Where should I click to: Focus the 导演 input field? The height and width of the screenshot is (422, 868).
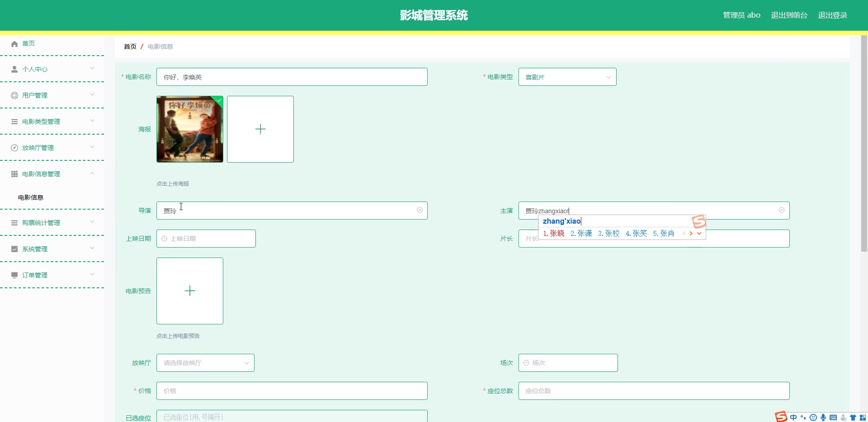click(292, 211)
